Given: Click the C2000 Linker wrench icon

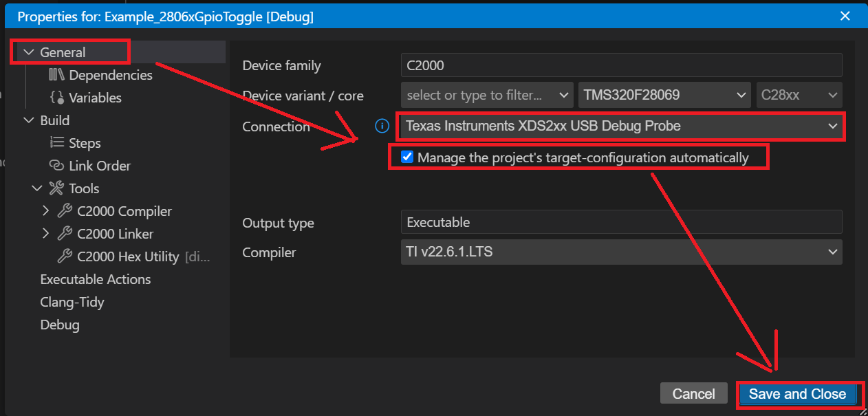Looking at the screenshot, I should [65, 234].
